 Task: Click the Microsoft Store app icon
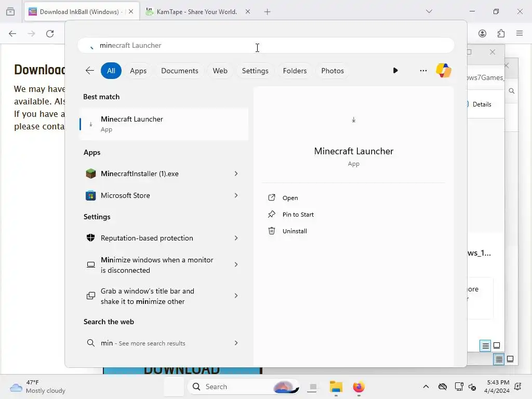click(x=90, y=196)
